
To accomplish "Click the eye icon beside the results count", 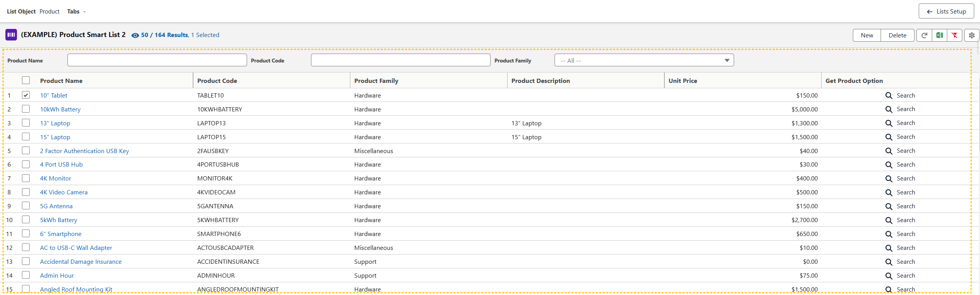I will coord(135,35).
